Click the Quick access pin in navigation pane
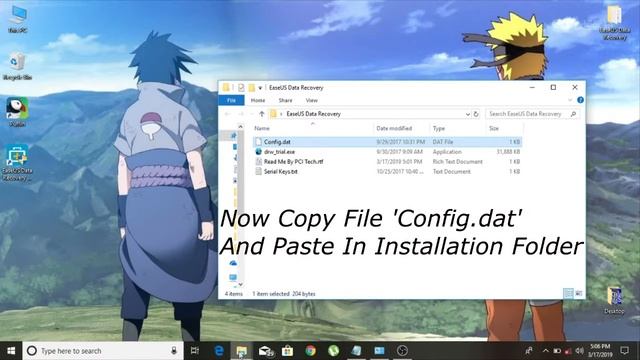640x360 pixels. [x=233, y=135]
